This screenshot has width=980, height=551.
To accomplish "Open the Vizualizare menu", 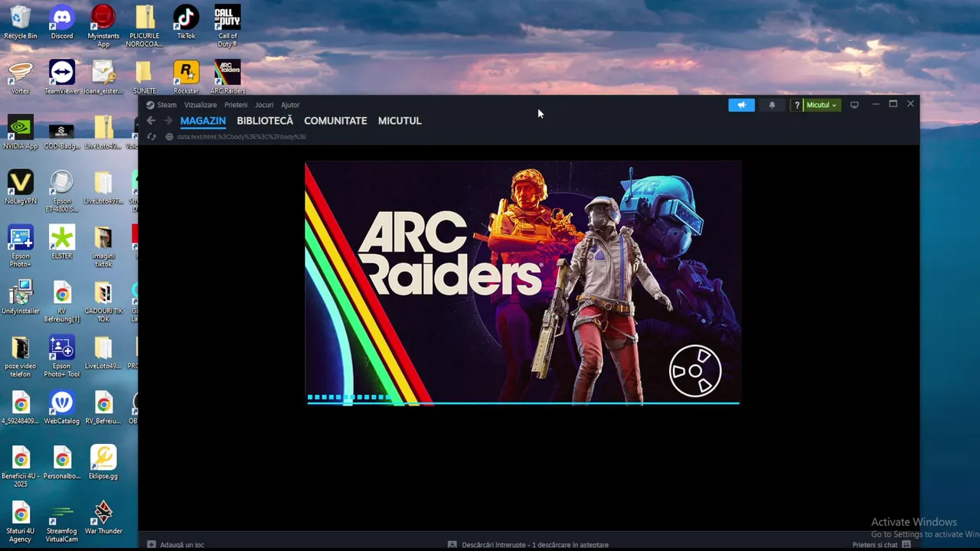I will pos(200,105).
